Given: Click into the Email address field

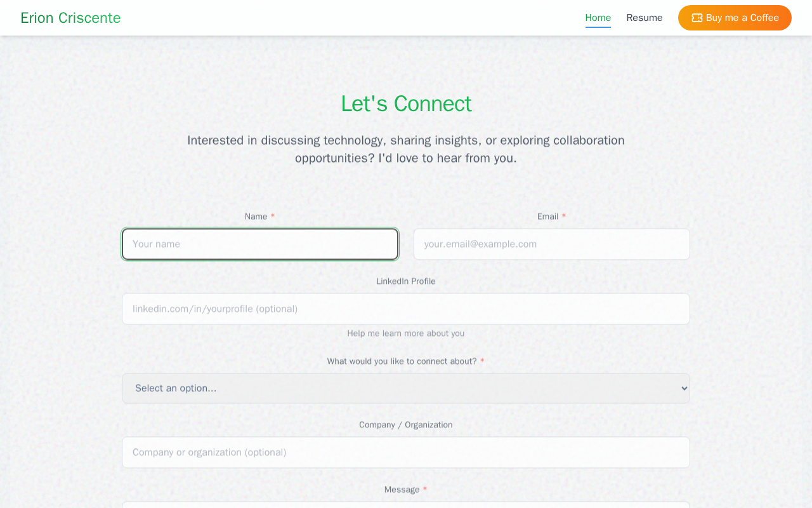Looking at the screenshot, I should 551,244.
